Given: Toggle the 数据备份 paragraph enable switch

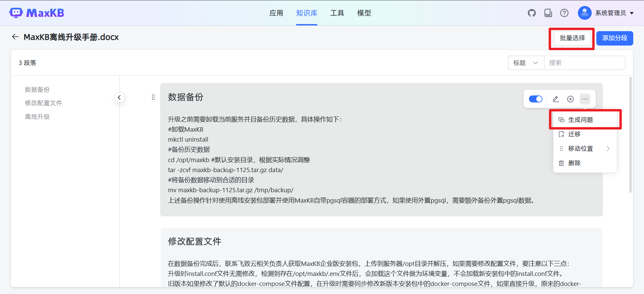Looking at the screenshot, I should pos(535,99).
